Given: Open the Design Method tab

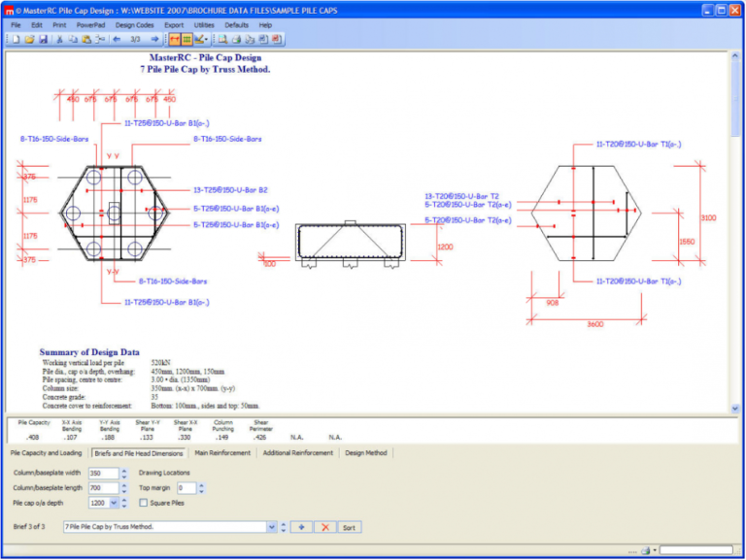Looking at the screenshot, I should (x=366, y=453).
